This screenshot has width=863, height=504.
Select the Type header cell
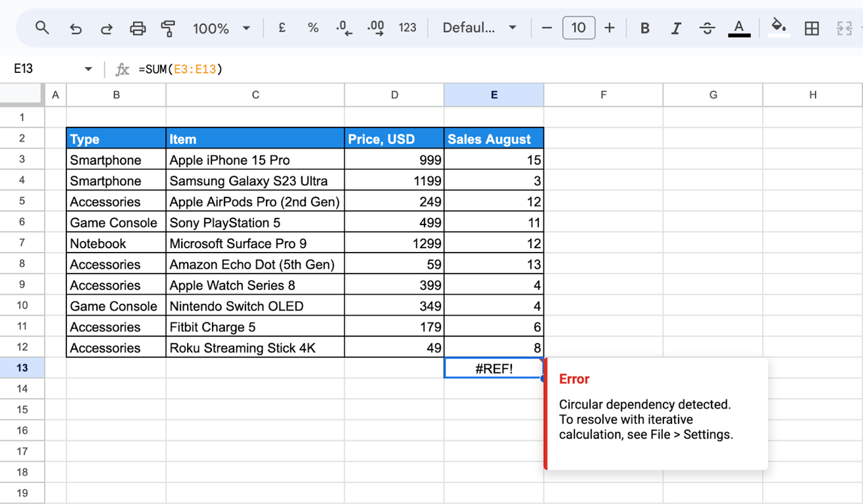pyautogui.click(x=116, y=138)
